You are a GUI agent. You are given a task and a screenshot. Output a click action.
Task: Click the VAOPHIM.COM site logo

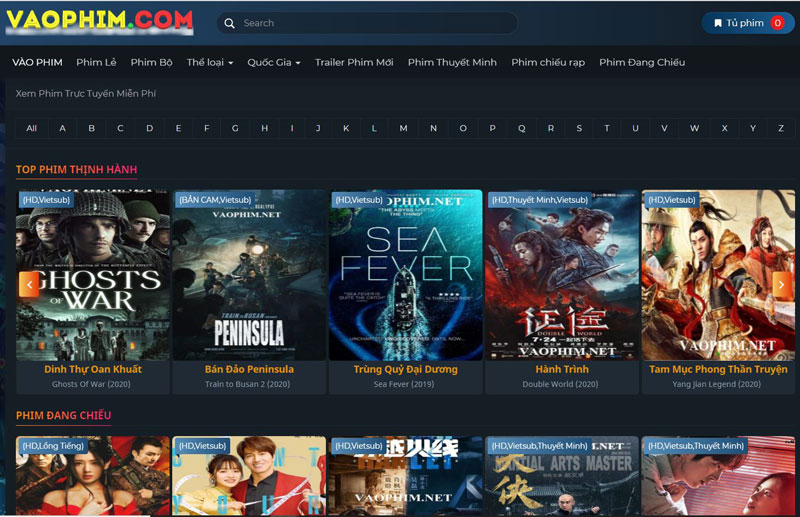(99, 21)
